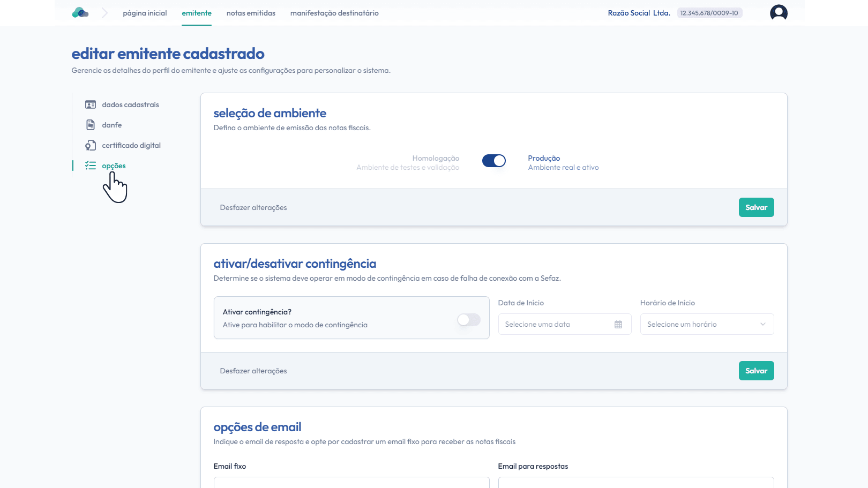
Task: Click the dados cadastrais card icon
Action: click(91, 105)
